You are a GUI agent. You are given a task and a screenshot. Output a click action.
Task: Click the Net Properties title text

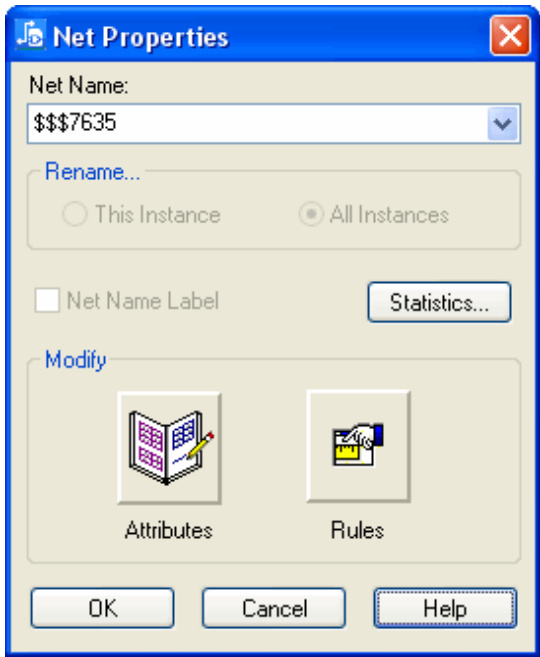(x=141, y=37)
